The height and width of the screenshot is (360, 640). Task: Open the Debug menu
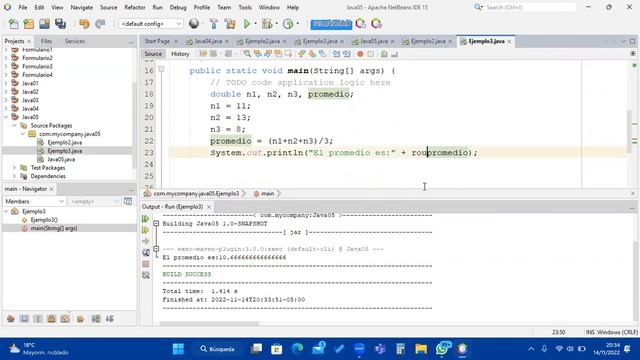pyautogui.click(x=178, y=7)
